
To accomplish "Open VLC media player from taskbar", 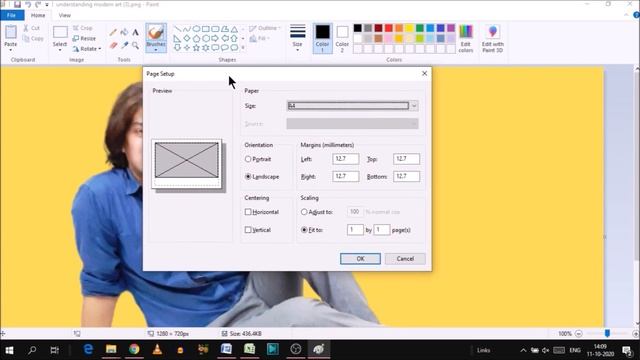I will tap(157, 349).
